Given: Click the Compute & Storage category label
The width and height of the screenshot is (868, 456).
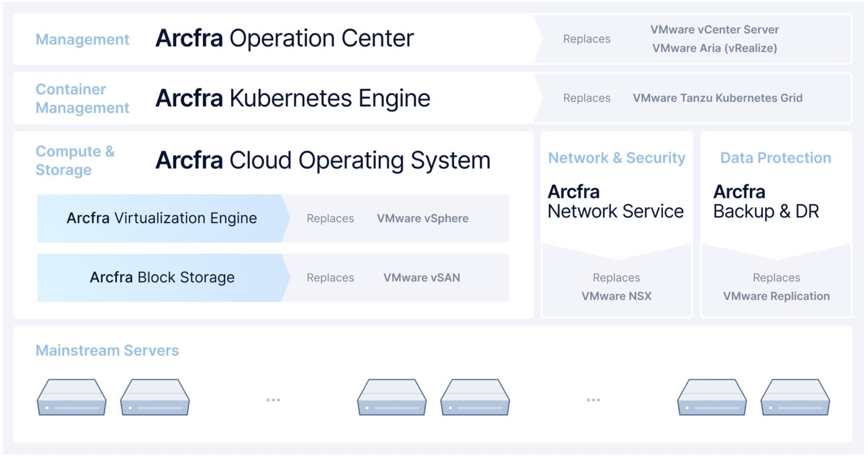Looking at the screenshot, I should tap(75, 161).
